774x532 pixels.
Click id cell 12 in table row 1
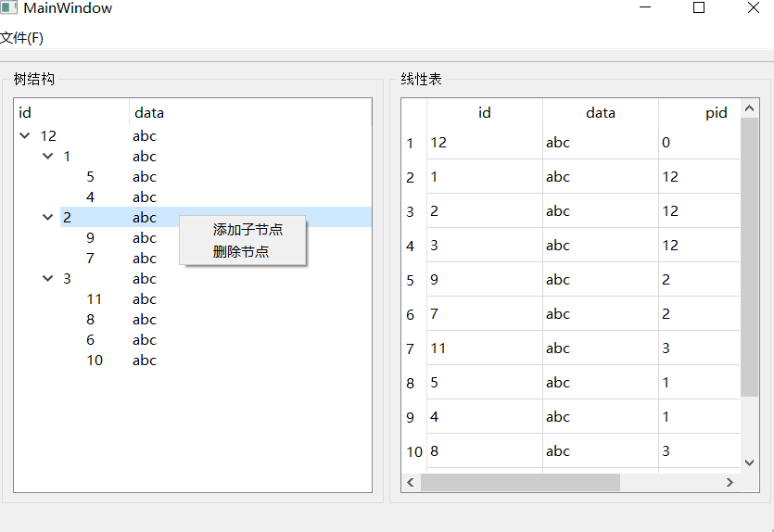pyautogui.click(x=485, y=143)
